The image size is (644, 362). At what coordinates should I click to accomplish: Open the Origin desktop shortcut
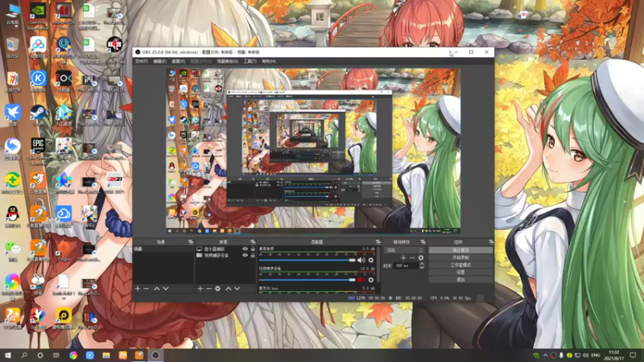click(64, 250)
